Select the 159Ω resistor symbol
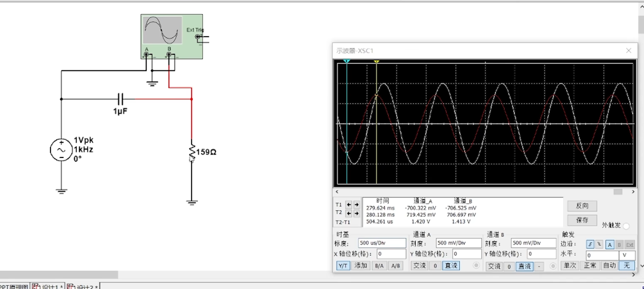This screenshot has width=644, height=289. 191,152
